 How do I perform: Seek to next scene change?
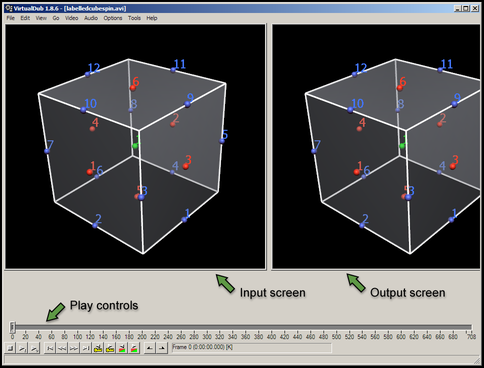click(x=134, y=348)
